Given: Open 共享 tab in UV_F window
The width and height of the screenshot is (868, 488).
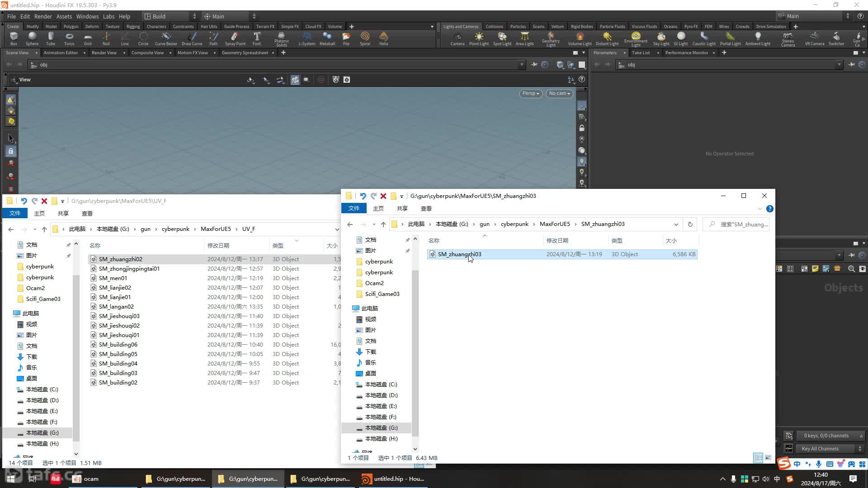Looking at the screenshot, I should (63, 214).
